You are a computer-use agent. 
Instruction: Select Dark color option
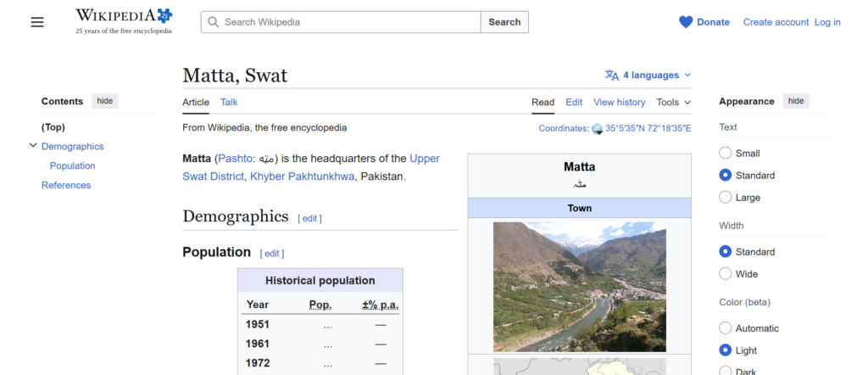click(726, 371)
